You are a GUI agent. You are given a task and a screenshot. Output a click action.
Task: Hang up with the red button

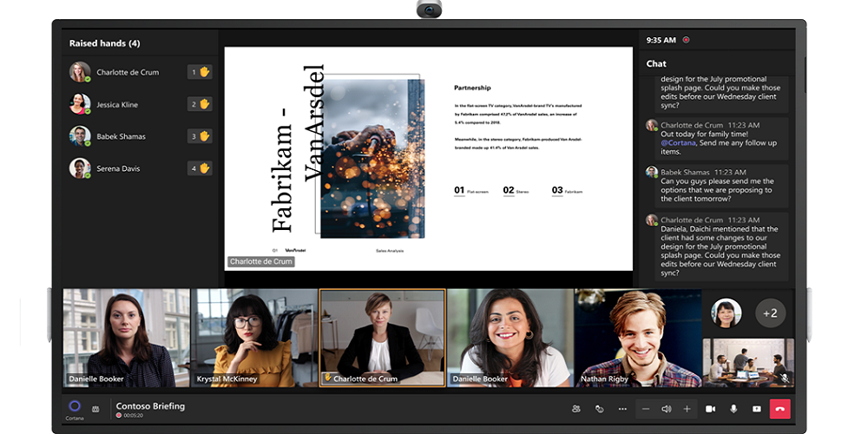tap(779, 409)
